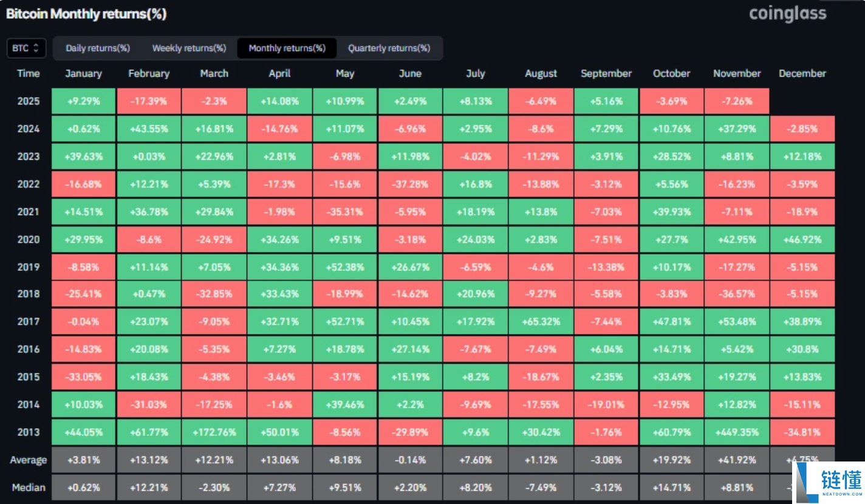This screenshot has height=504, width=865.
Task: Click the green +172.76% March 2013 cell
Action: (x=214, y=432)
